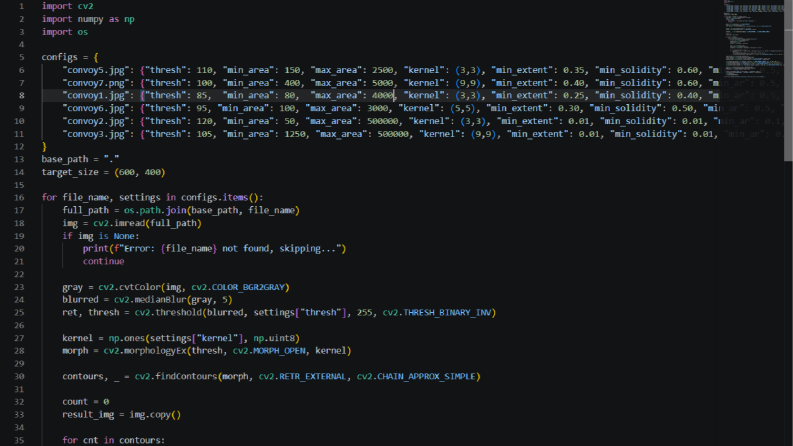Click "cv2.threshold" function call

tap(168, 313)
